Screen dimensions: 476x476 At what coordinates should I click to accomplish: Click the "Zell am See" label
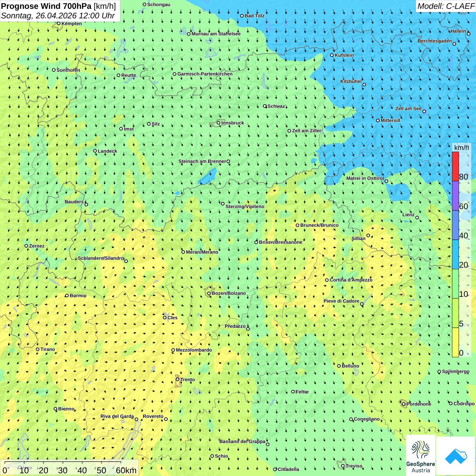click(408, 108)
